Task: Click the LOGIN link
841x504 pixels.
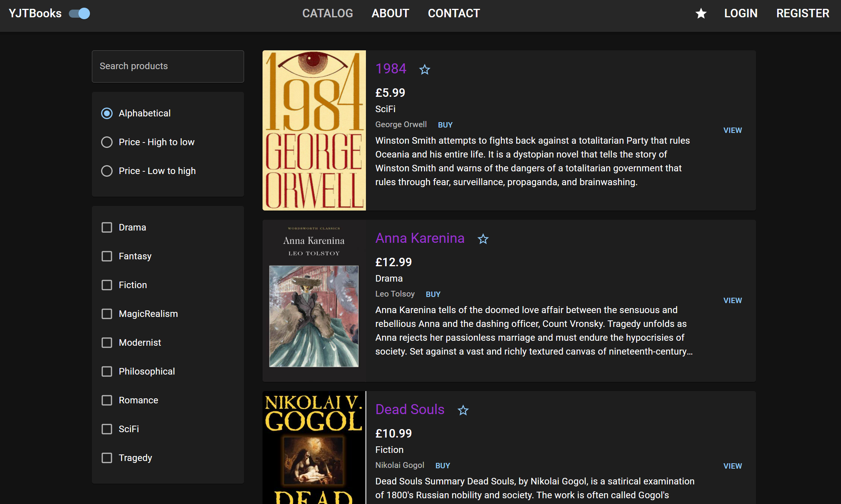Action: point(741,13)
